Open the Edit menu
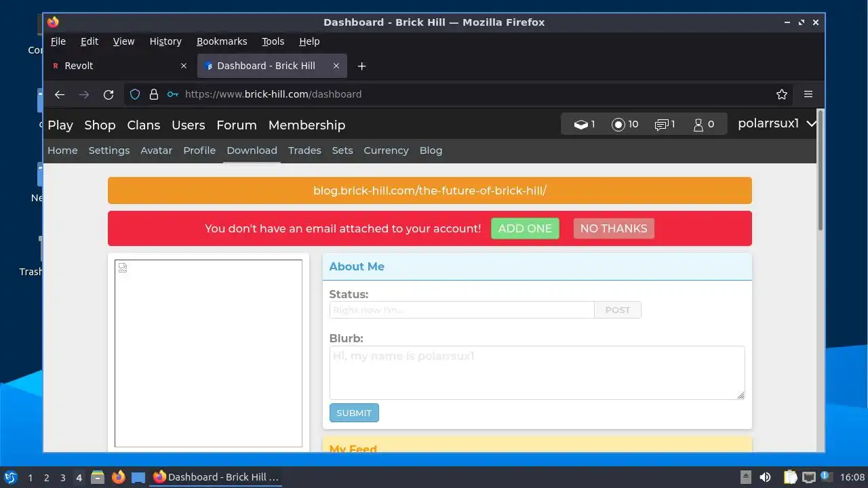Screen dimensions: 868x488 pos(90,41)
